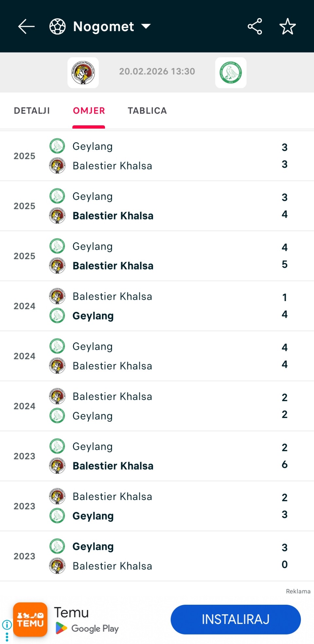Expand the Nogomet sport dropdown arrow
This screenshot has height=644, width=314.
146,27
